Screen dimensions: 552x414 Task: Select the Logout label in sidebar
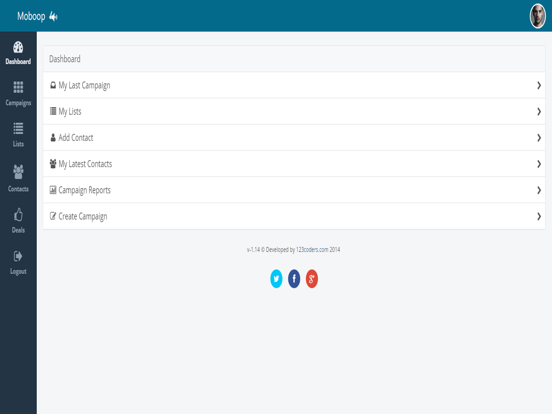coord(18,271)
